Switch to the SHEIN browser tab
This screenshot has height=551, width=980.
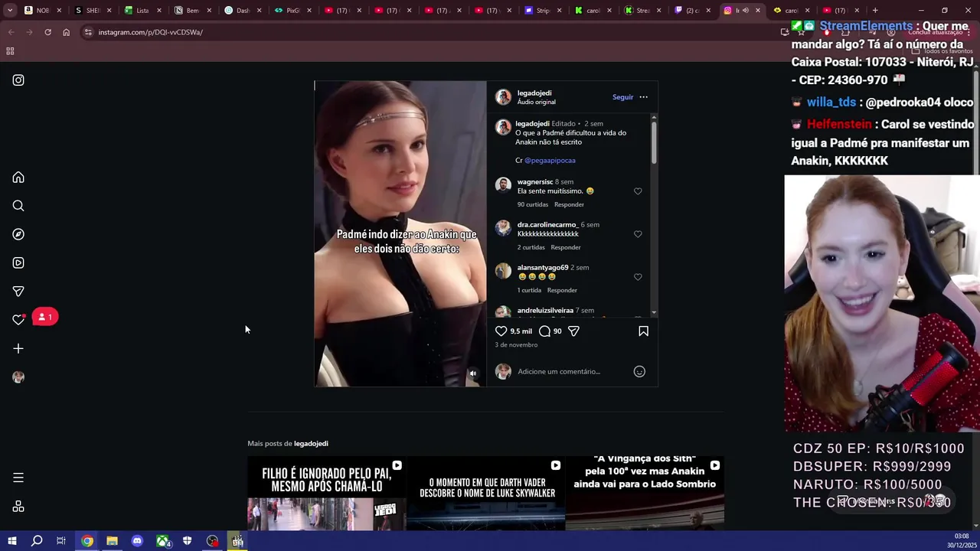93,11
